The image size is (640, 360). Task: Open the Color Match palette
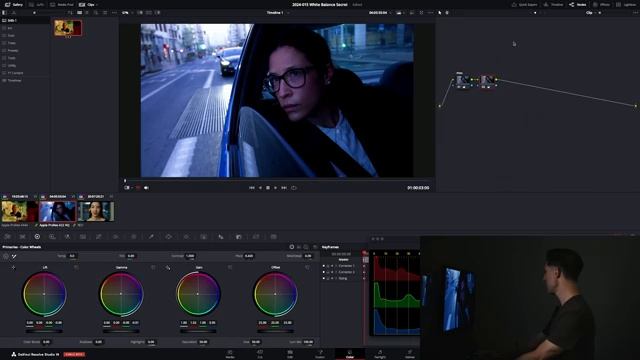(22, 237)
